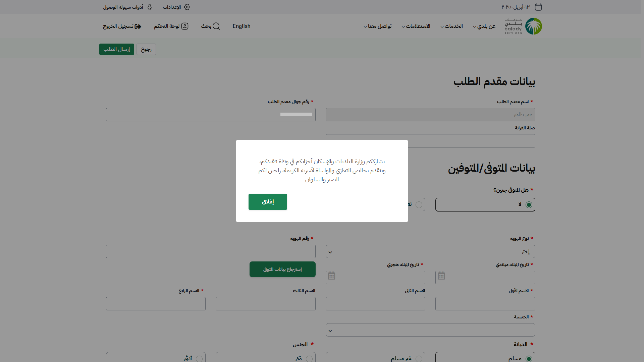Open the الاستعلامات menu
Viewport: 644px width, 362px height.
pyautogui.click(x=416, y=26)
